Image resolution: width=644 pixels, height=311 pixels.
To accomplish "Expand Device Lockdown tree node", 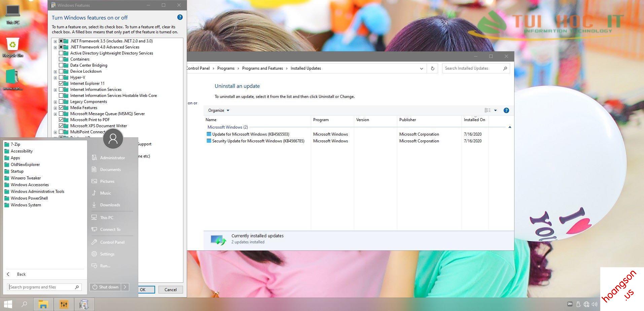I will [x=55, y=71].
